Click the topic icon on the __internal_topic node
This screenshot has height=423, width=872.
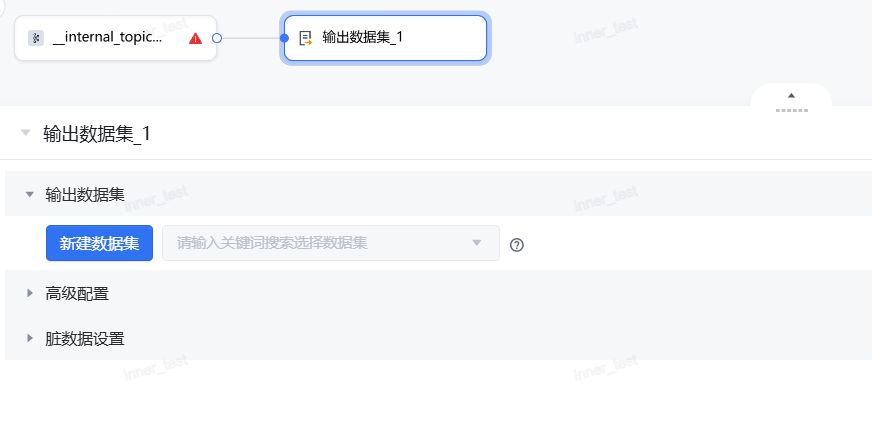point(36,38)
